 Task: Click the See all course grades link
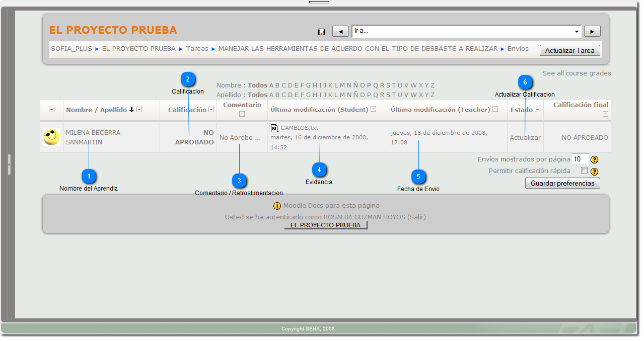(x=577, y=73)
